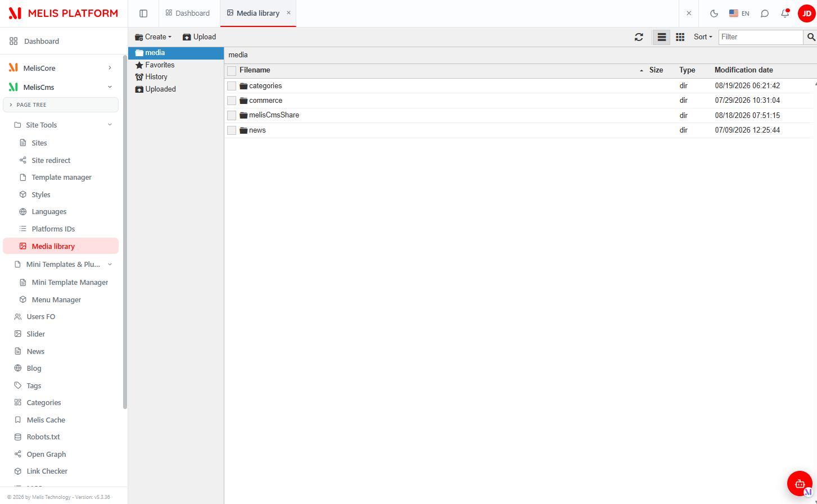Click the commerce folder icon
This screenshot has width=817, height=504.
click(243, 101)
